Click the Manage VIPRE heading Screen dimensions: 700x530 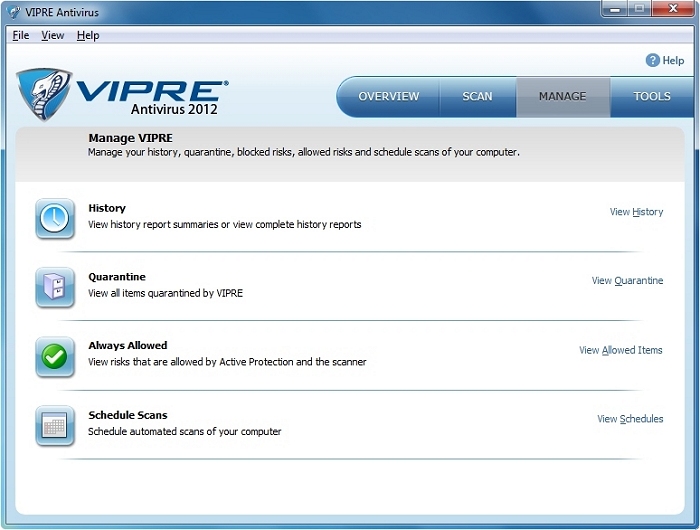pos(130,138)
